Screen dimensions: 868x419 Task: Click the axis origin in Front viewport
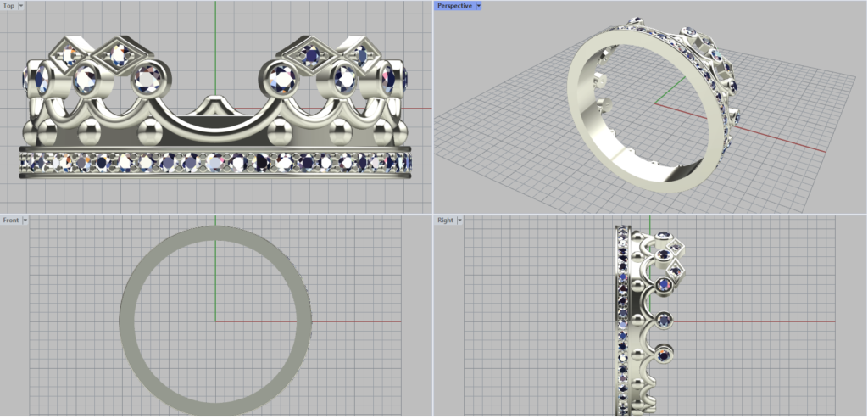click(215, 321)
